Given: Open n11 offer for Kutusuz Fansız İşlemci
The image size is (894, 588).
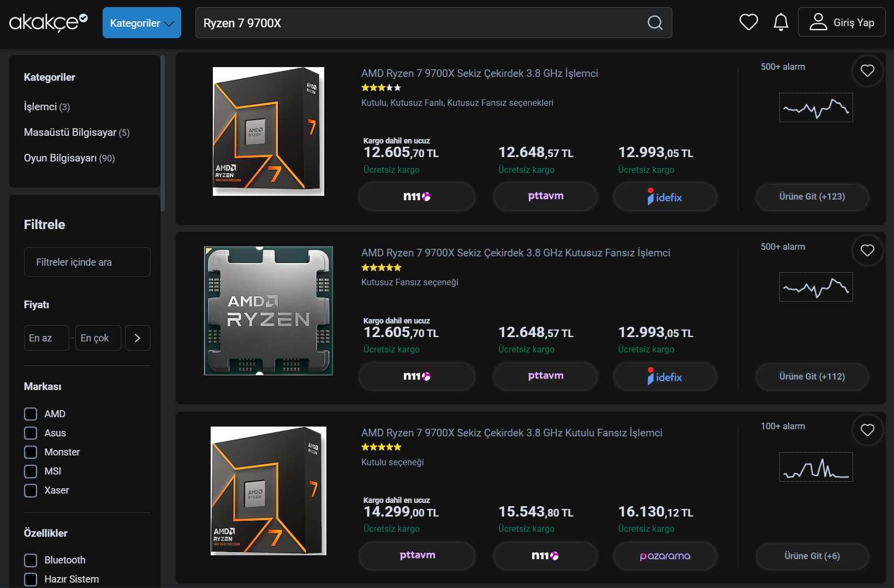Looking at the screenshot, I should (417, 376).
